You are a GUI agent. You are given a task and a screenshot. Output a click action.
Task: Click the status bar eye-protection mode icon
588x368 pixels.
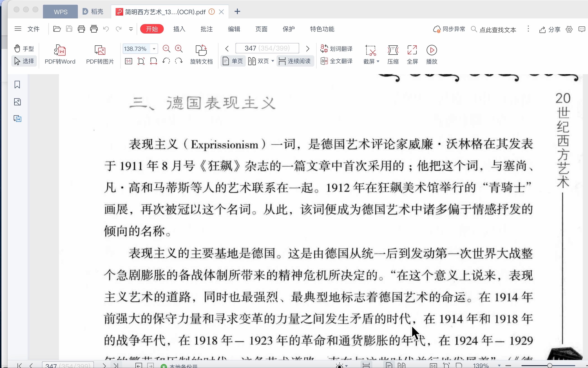[x=340, y=366]
